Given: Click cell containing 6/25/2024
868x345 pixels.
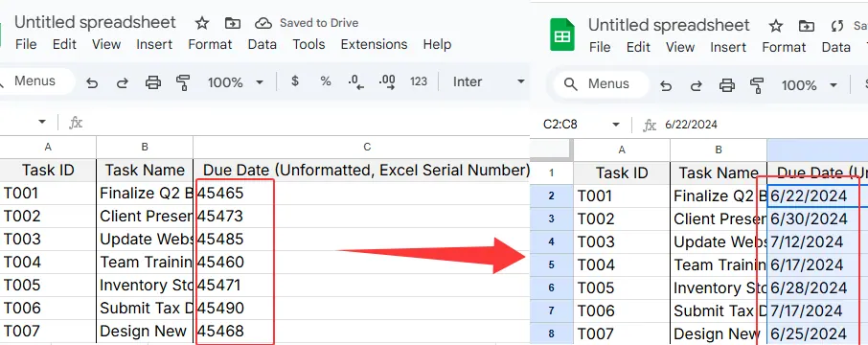Looking at the screenshot, I should point(817,333).
